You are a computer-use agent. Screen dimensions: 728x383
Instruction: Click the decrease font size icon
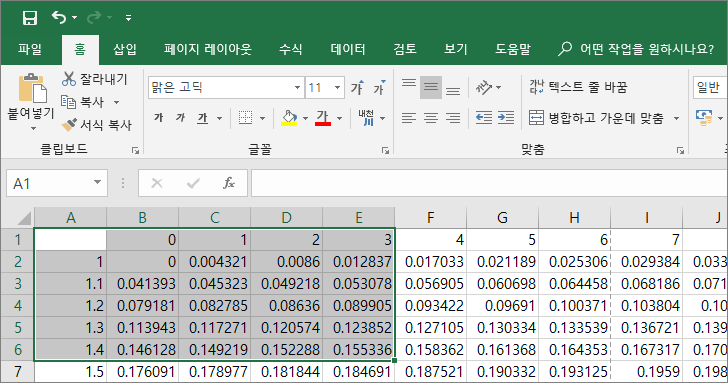(379, 87)
